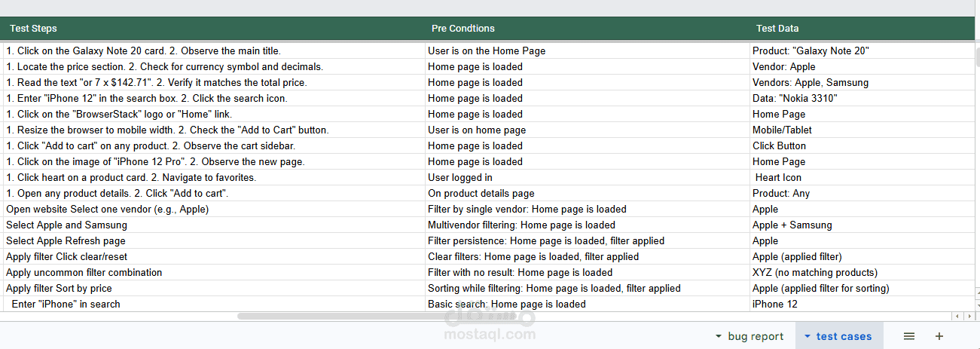Select the test cases sheet tab
This screenshot has height=349, width=980.
click(x=844, y=336)
